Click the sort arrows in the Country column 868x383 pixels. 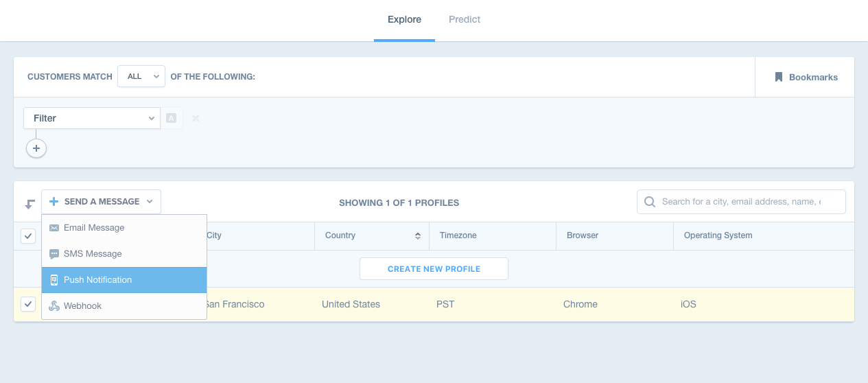(x=417, y=235)
